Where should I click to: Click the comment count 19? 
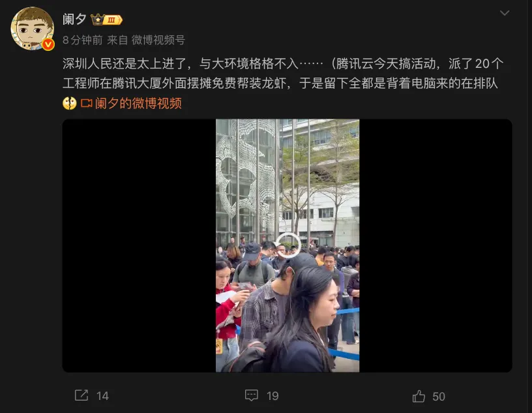coord(273,396)
